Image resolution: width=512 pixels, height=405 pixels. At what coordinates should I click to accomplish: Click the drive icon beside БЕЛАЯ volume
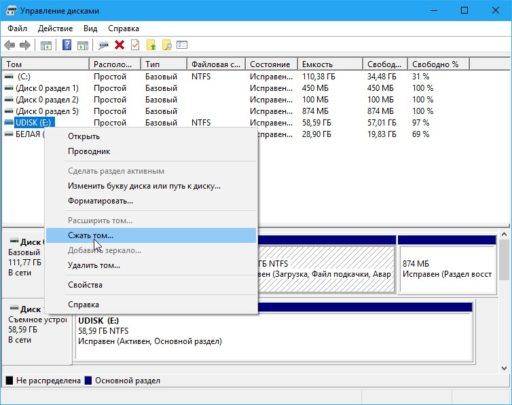tap(9, 134)
